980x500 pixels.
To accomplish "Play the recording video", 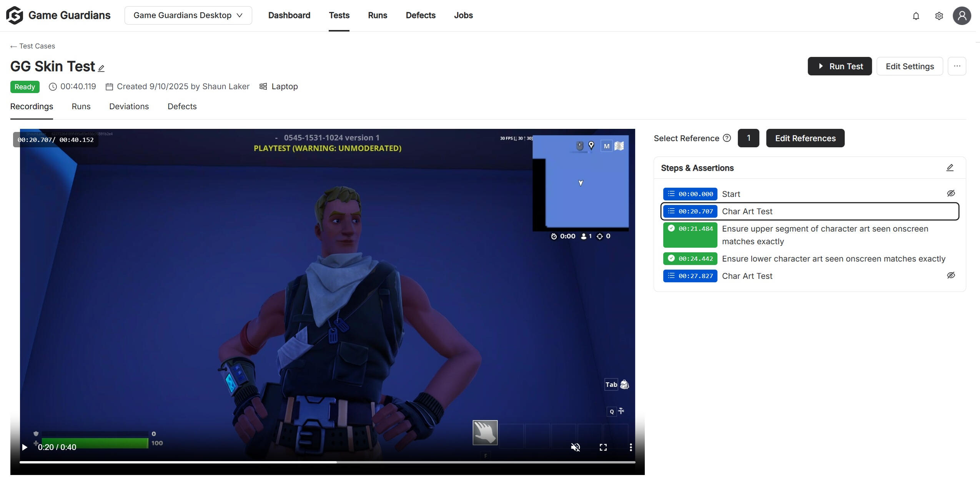I will coord(25,447).
